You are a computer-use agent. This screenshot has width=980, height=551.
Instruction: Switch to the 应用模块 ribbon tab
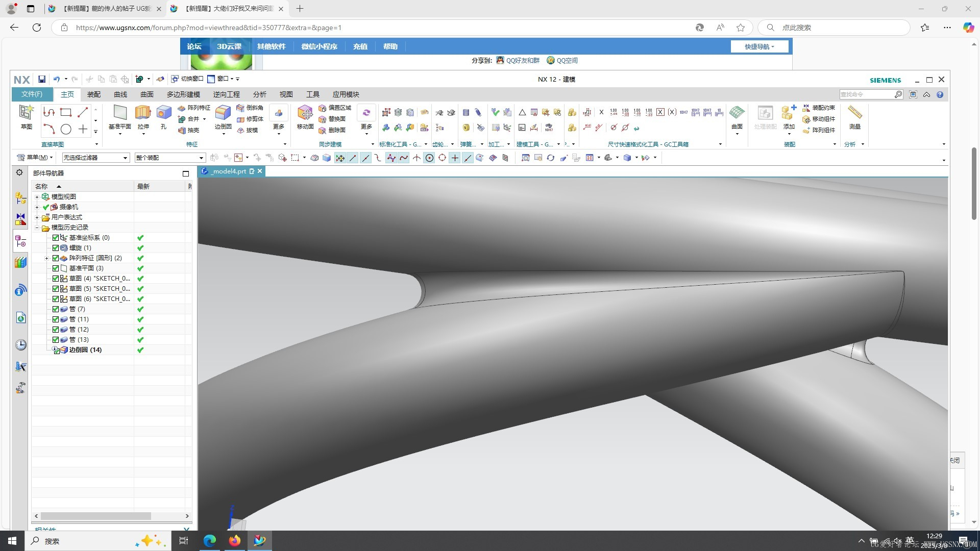coord(346,94)
